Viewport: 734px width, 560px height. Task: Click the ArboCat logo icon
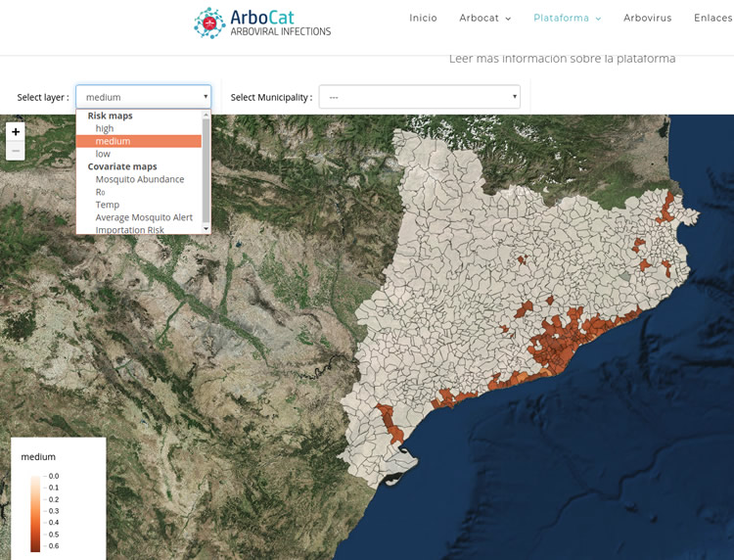pyautogui.click(x=208, y=23)
